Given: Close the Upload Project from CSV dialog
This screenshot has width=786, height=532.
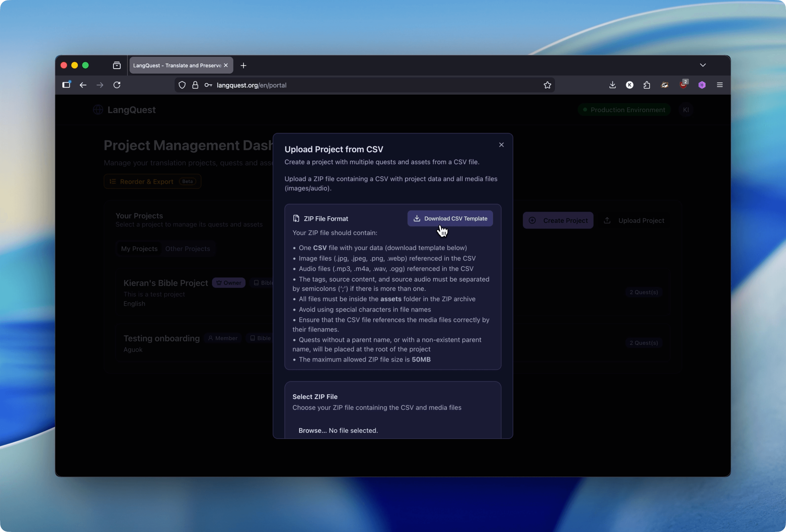Looking at the screenshot, I should click(x=501, y=145).
